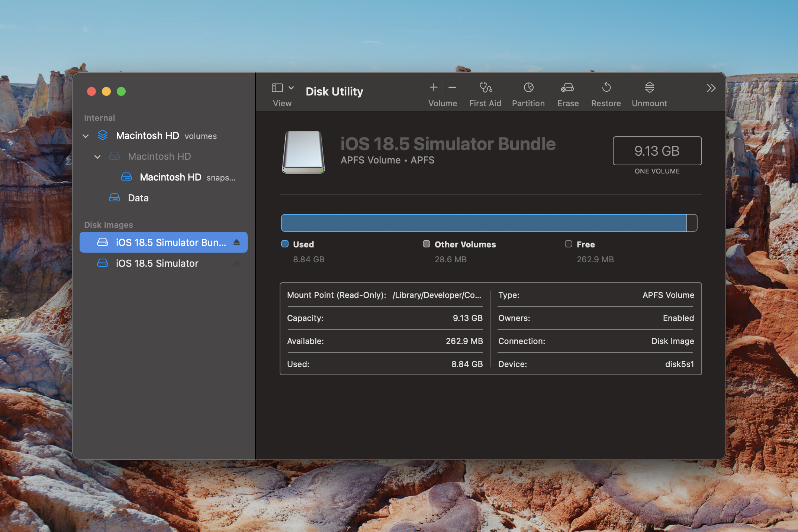
Task: Minimize Disk Utility with yellow button
Action: (106, 91)
